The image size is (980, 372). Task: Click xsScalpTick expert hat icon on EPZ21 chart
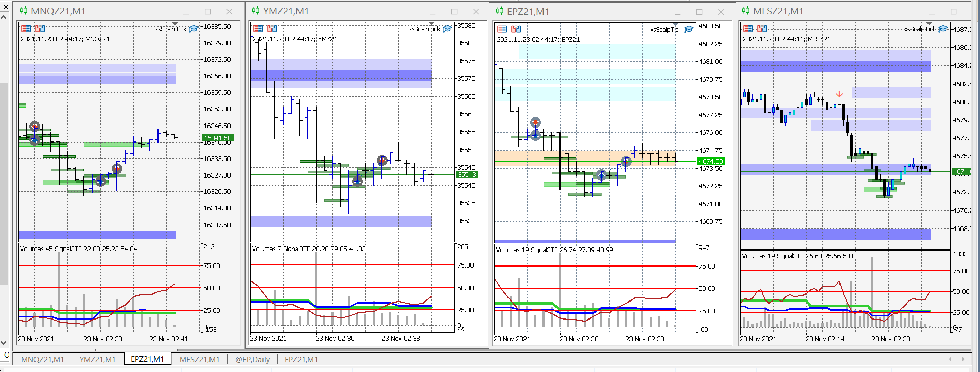tap(689, 29)
